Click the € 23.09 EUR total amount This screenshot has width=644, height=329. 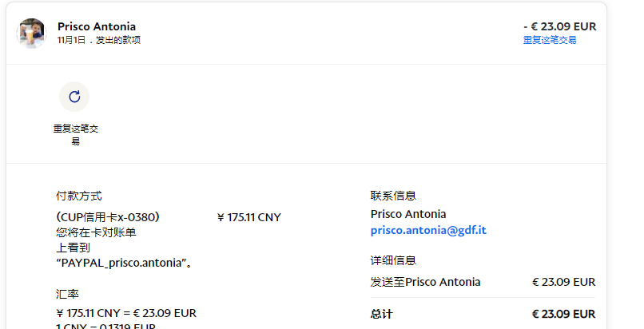(563, 314)
